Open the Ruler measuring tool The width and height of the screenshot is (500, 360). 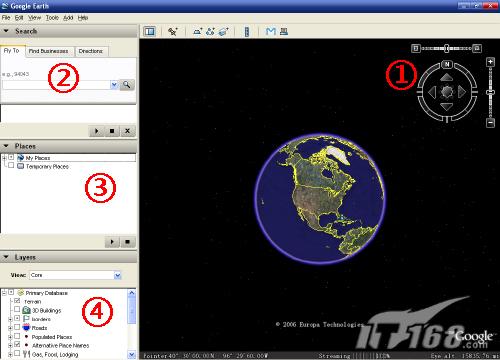[247, 32]
